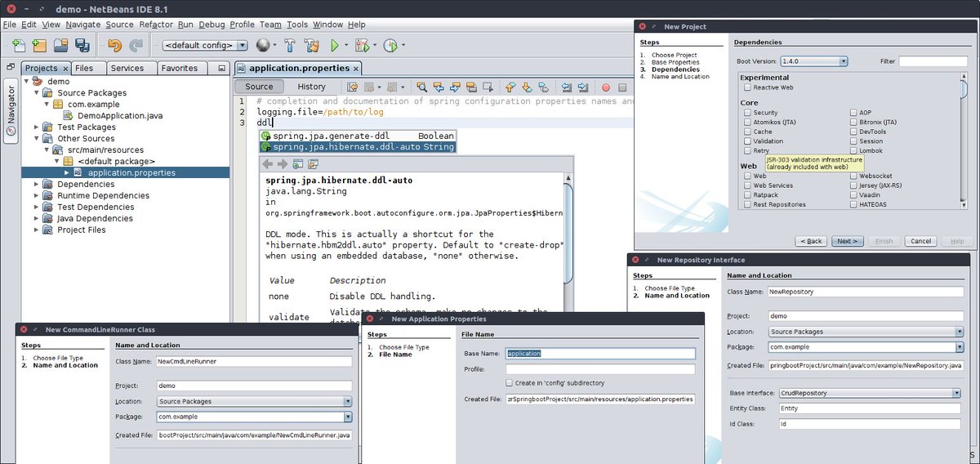Screen dimensions: 980x464
Task: Click the Save All toolbar icon
Action: 82,45
